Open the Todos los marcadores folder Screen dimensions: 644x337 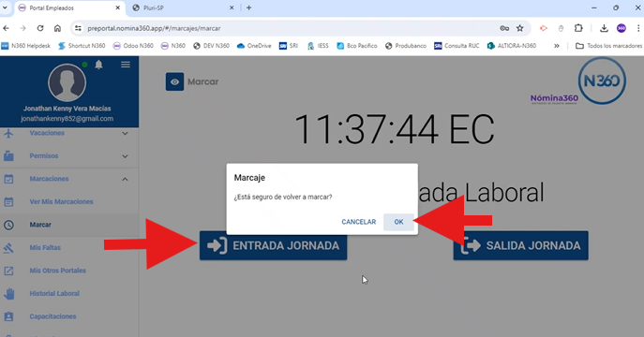coord(608,46)
